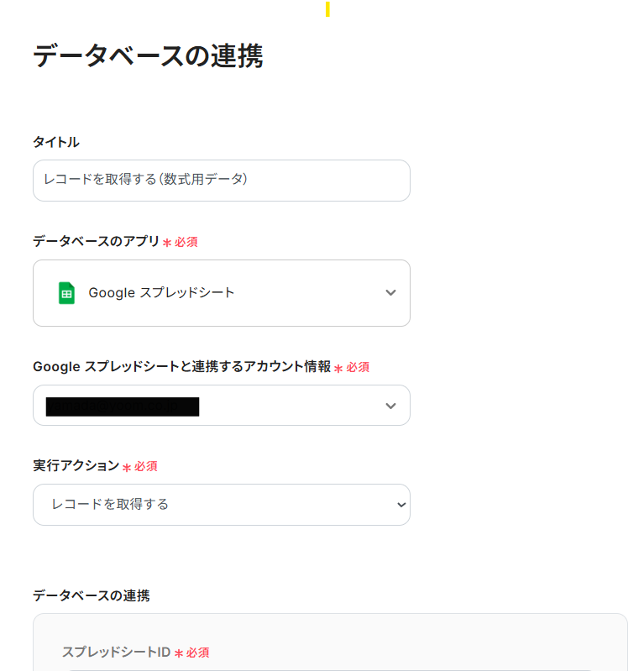Click the タイトル field label
The height and width of the screenshot is (671, 644).
coord(56,142)
